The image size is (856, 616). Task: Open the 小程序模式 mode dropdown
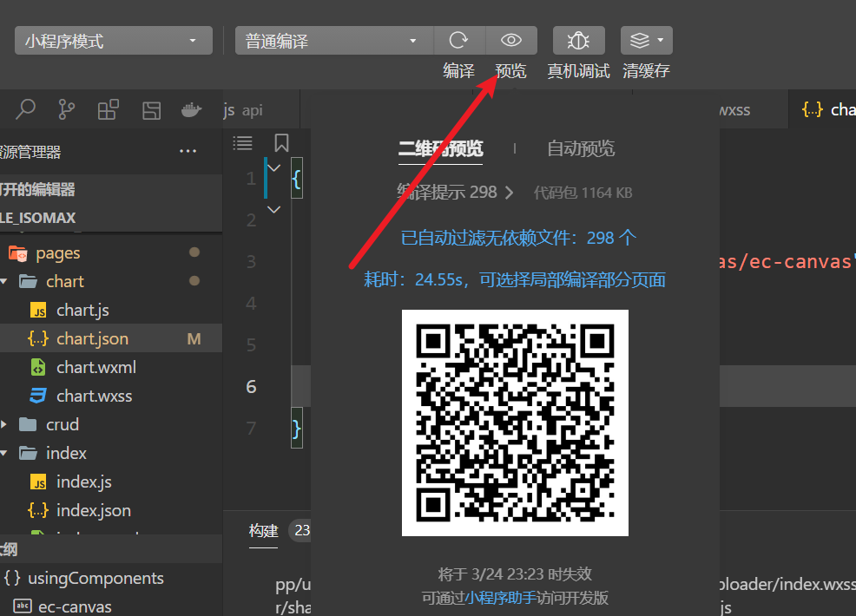click(114, 41)
